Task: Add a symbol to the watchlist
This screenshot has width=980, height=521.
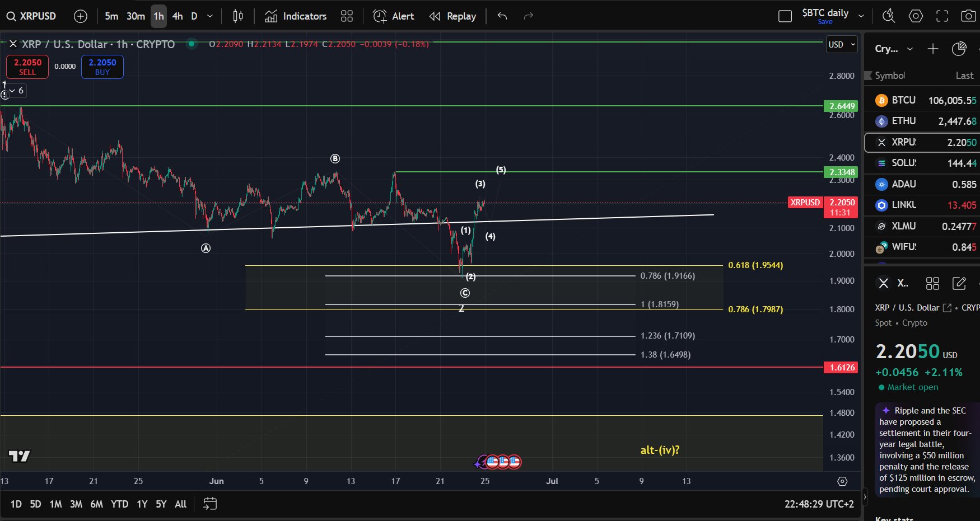Action: tap(932, 49)
